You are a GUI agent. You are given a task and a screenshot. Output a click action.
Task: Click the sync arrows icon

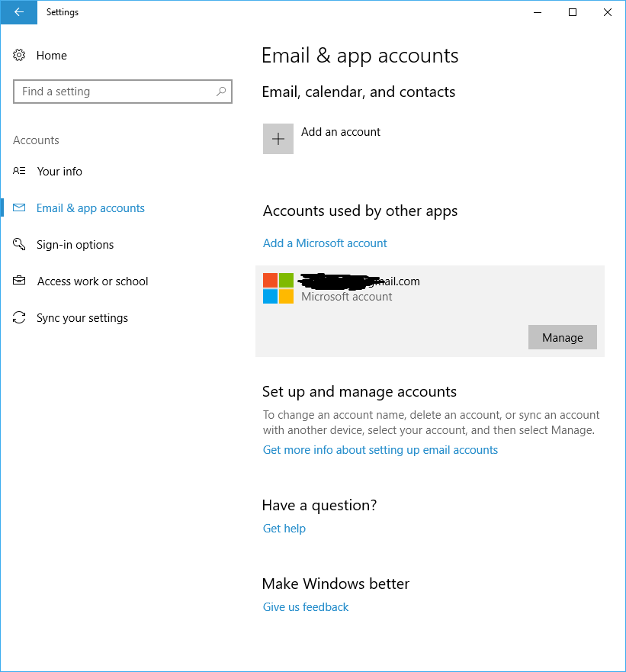point(19,317)
